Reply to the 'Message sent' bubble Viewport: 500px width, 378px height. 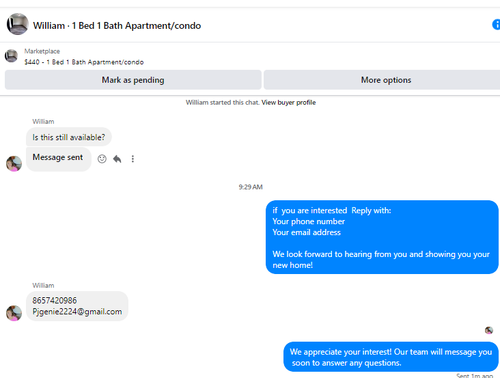(117, 159)
